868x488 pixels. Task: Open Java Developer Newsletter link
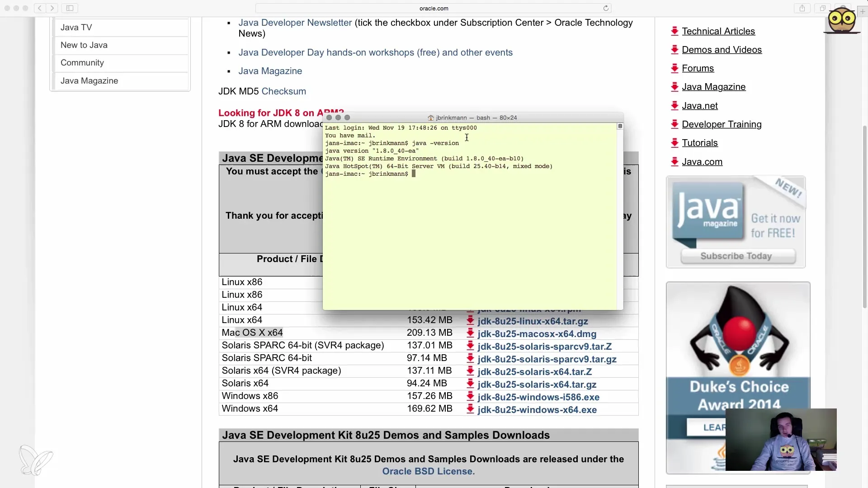pyautogui.click(x=295, y=23)
